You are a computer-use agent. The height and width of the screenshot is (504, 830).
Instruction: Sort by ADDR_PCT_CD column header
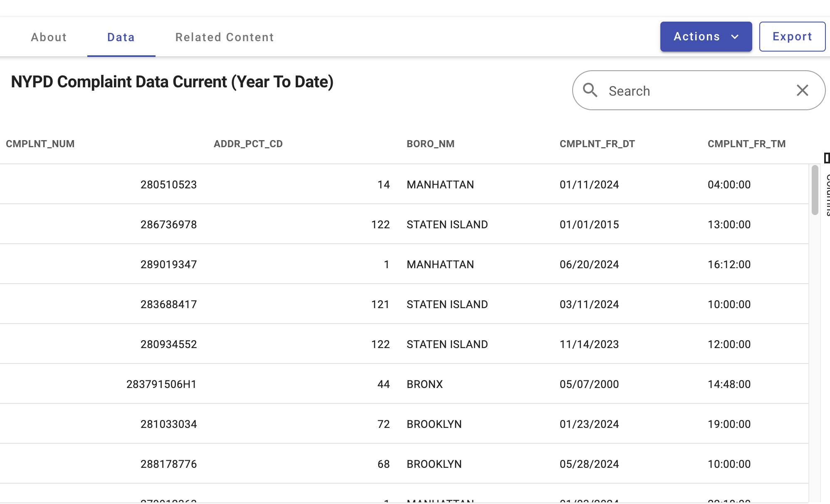[248, 144]
